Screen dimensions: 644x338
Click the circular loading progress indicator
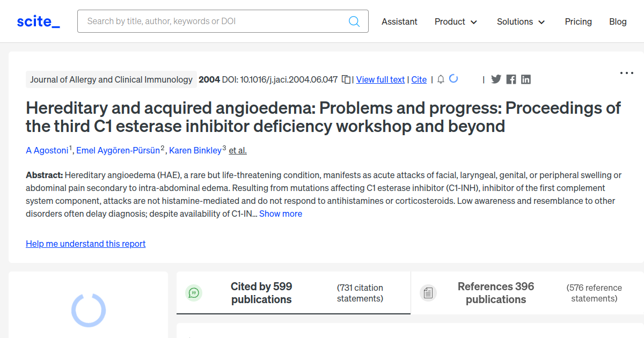(88, 310)
